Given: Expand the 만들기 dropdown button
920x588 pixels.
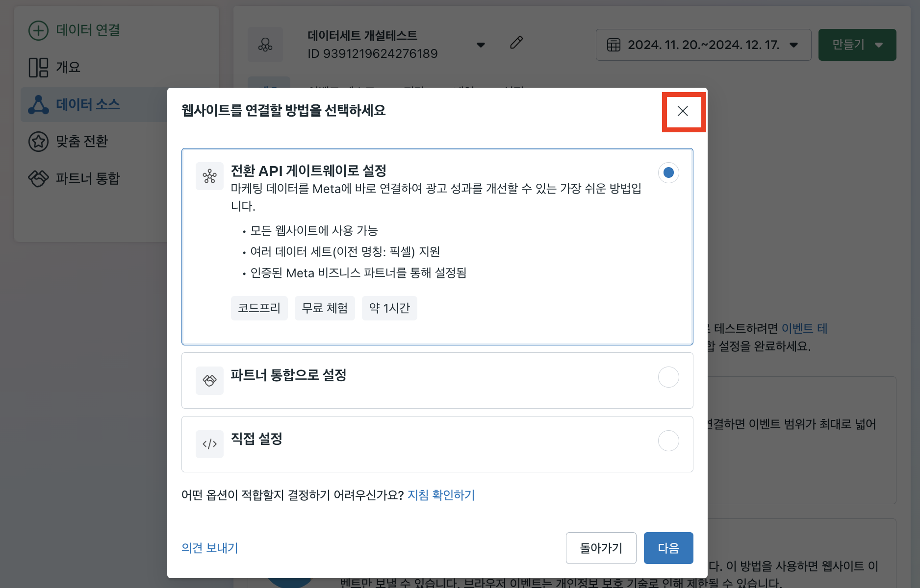Looking at the screenshot, I should [x=857, y=45].
